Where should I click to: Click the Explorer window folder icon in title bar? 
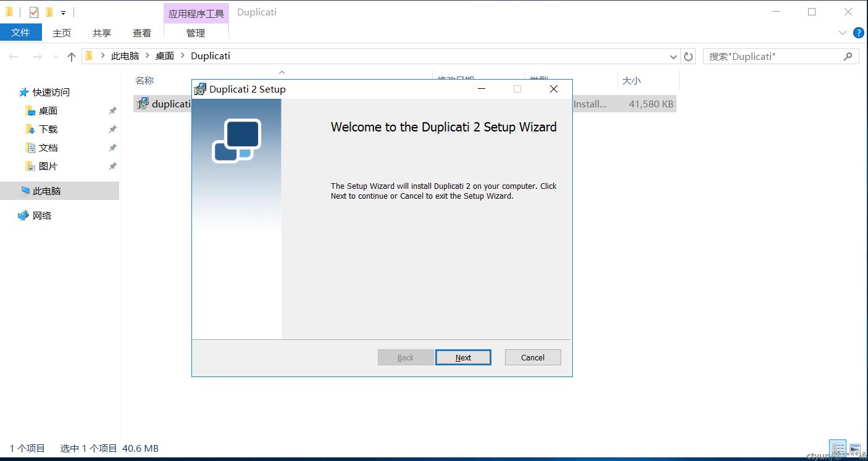click(9, 12)
